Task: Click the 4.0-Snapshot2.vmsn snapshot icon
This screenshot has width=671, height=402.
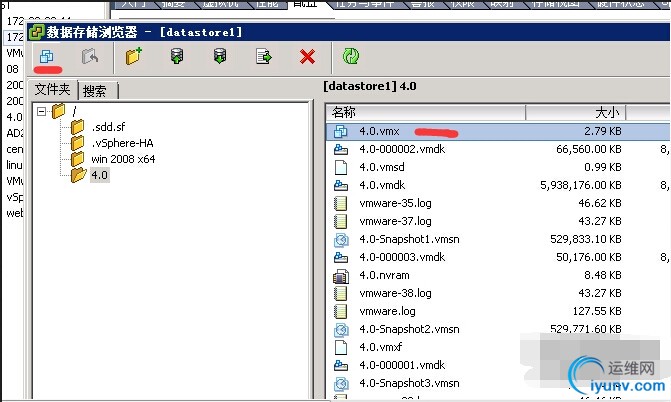Action: (341, 330)
